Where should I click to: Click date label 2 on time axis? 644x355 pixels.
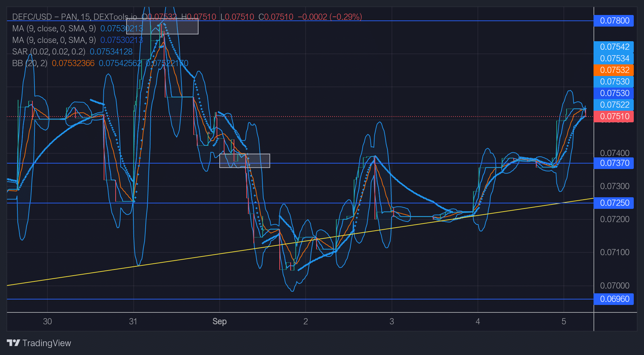[306, 321]
